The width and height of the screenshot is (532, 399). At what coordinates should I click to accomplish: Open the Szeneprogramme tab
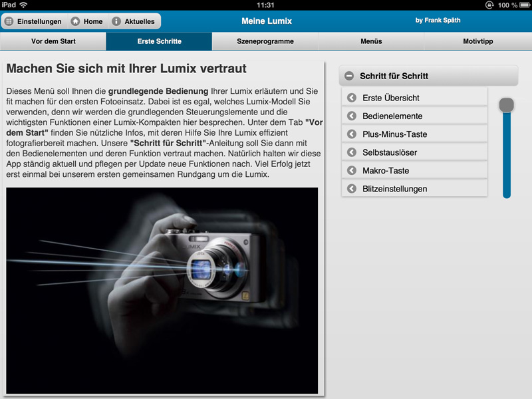coord(265,41)
